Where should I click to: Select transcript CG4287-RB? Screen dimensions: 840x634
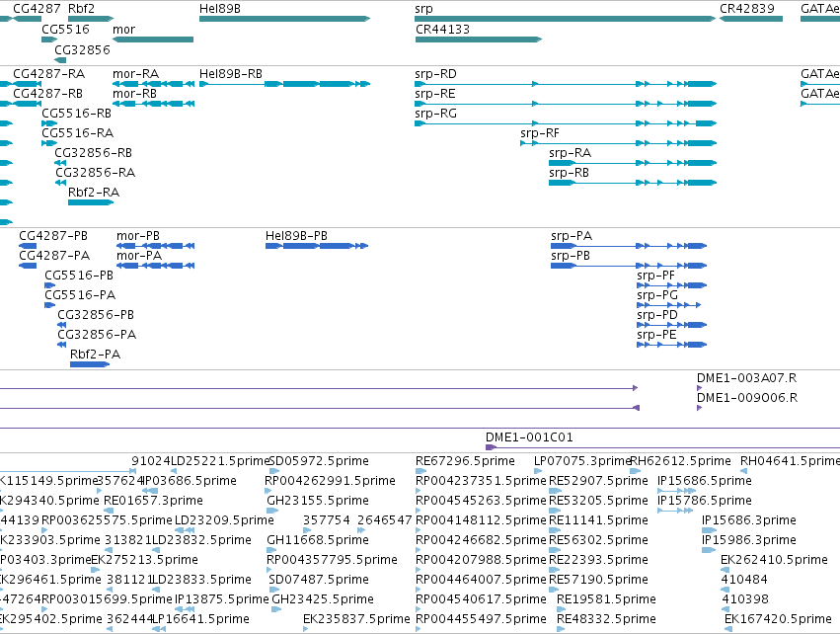tap(47, 94)
